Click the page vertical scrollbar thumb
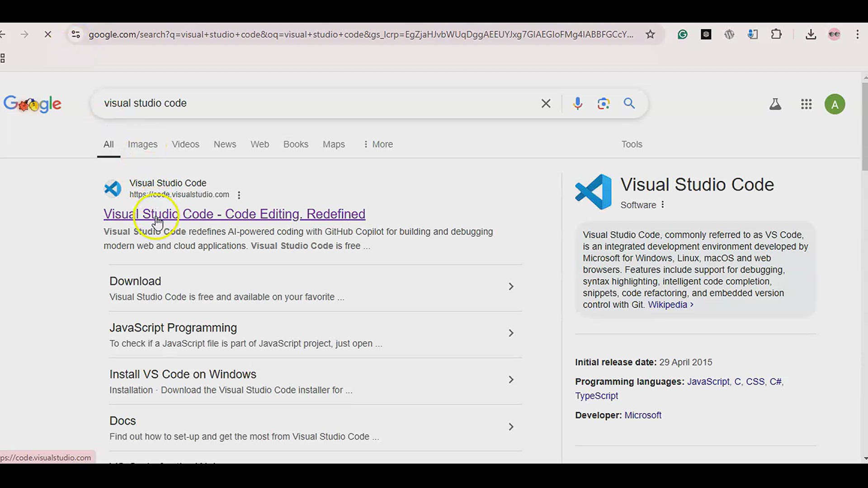This screenshot has width=868, height=488. pyautogui.click(x=865, y=127)
